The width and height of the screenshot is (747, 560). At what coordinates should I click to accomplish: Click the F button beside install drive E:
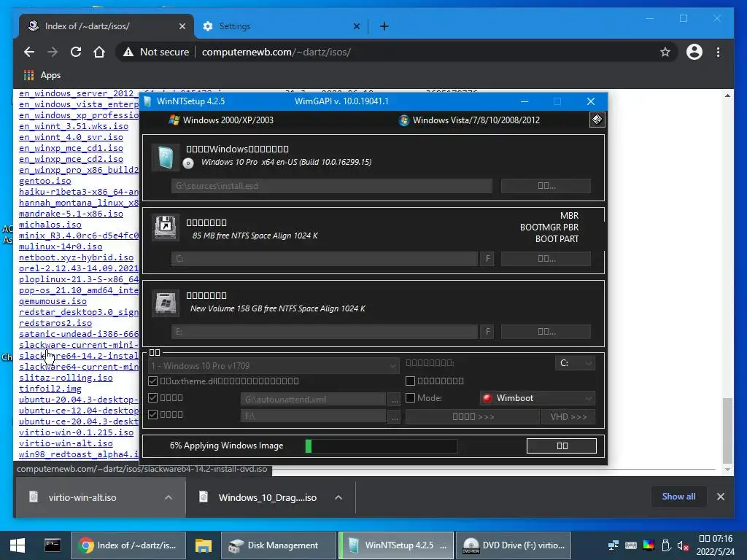(487, 332)
